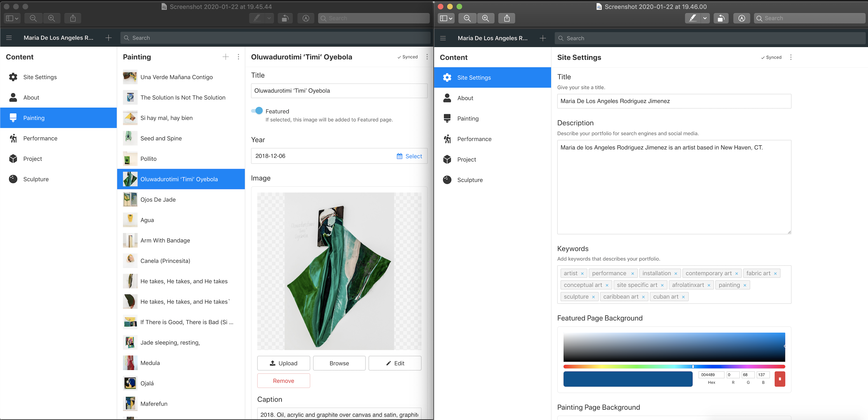Click the Caption text field
This screenshot has width=868, height=420.
(339, 414)
